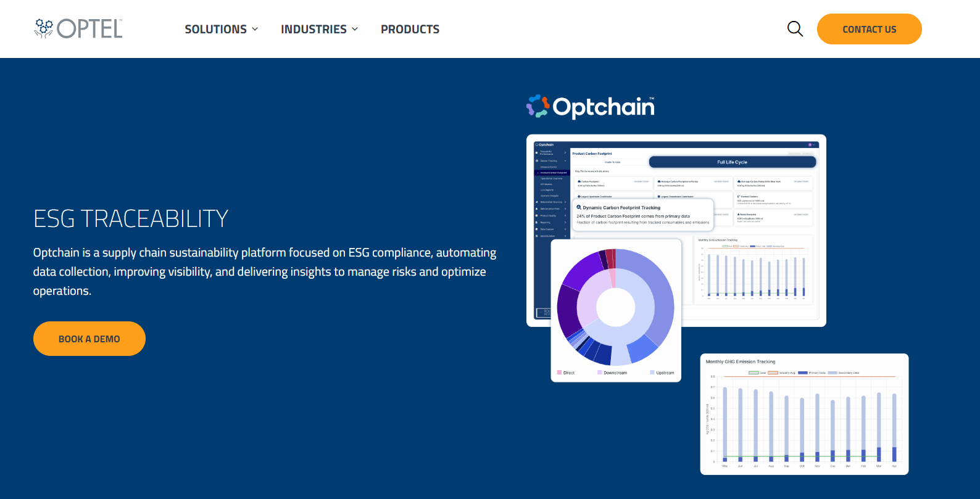This screenshot has height=499, width=980.
Task: Click the Monthly GHG Emission Tracking chart card
Action: pyautogui.click(x=804, y=414)
